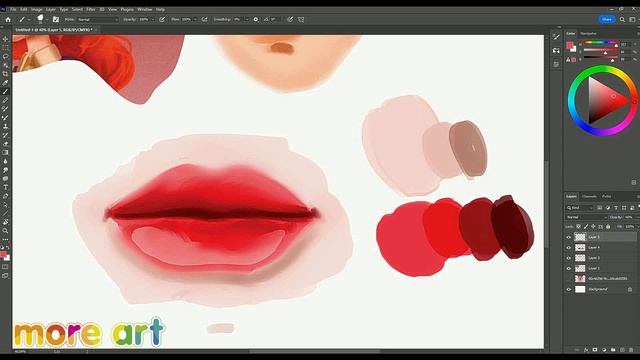
Task: Hide the Background layer
Action: coord(569,289)
